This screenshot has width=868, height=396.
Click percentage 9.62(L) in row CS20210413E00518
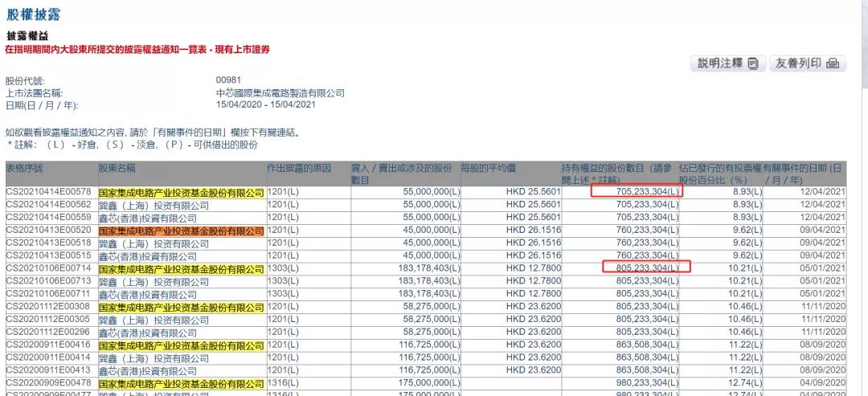point(747,243)
